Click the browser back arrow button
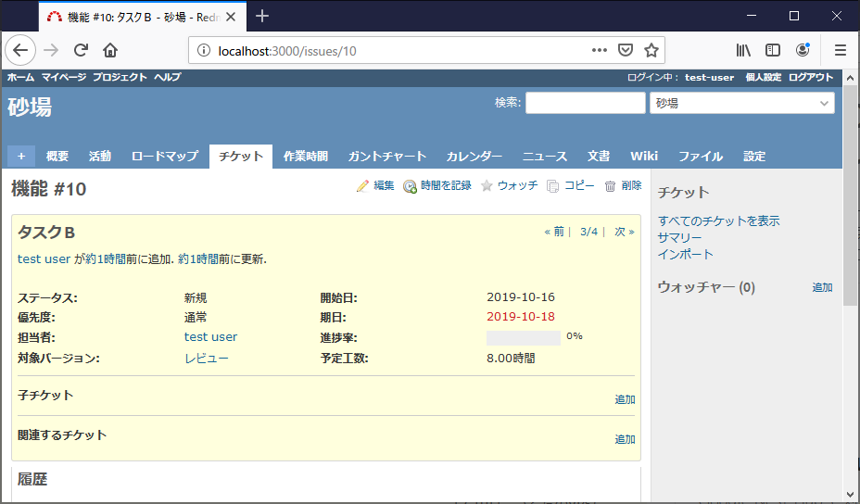 pos(20,50)
